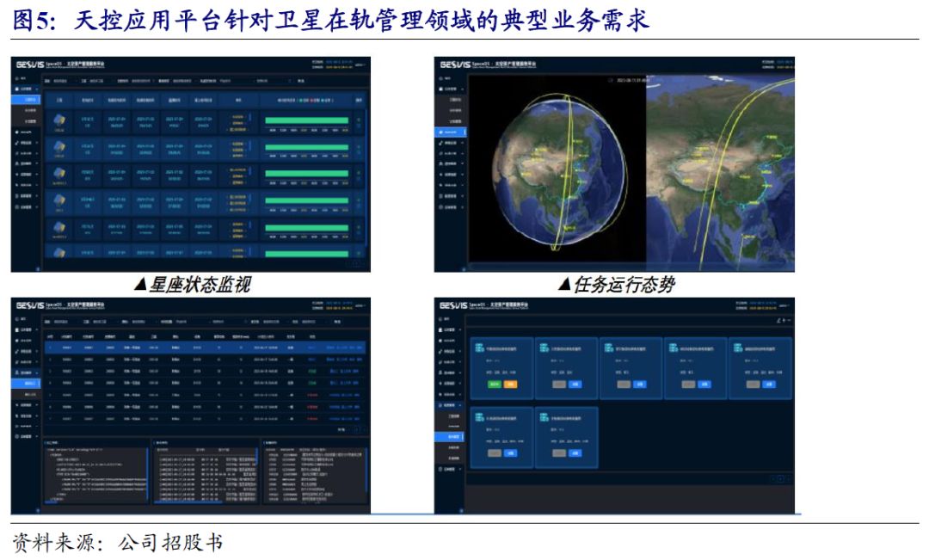Click the pagination box below the service cards
Viewport: 929px width, 560px height.
coord(779,479)
